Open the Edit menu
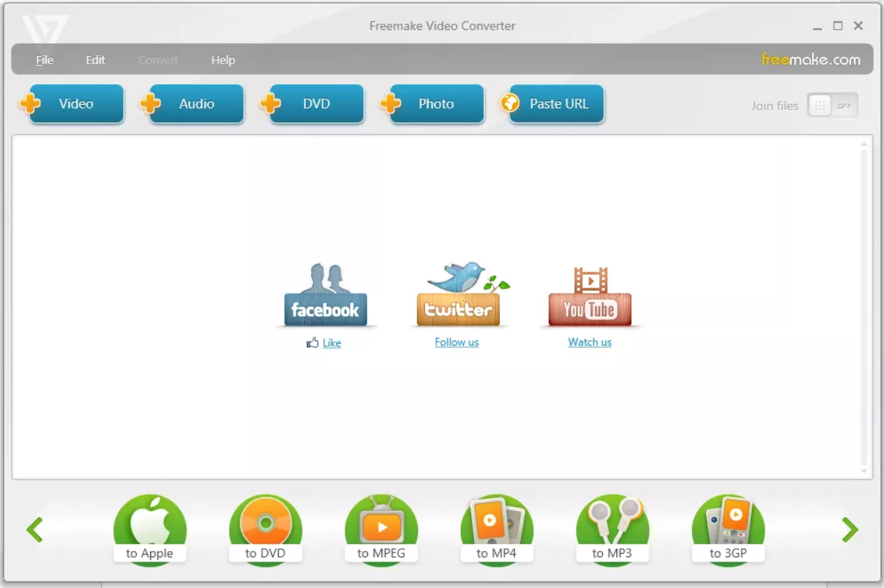Image resolution: width=884 pixels, height=588 pixels. [x=95, y=60]
